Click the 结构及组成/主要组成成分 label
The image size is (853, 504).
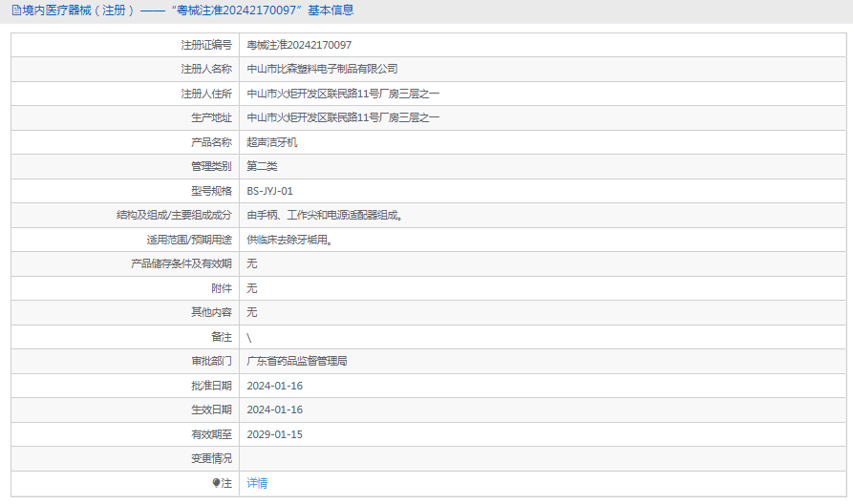[174, 216]
